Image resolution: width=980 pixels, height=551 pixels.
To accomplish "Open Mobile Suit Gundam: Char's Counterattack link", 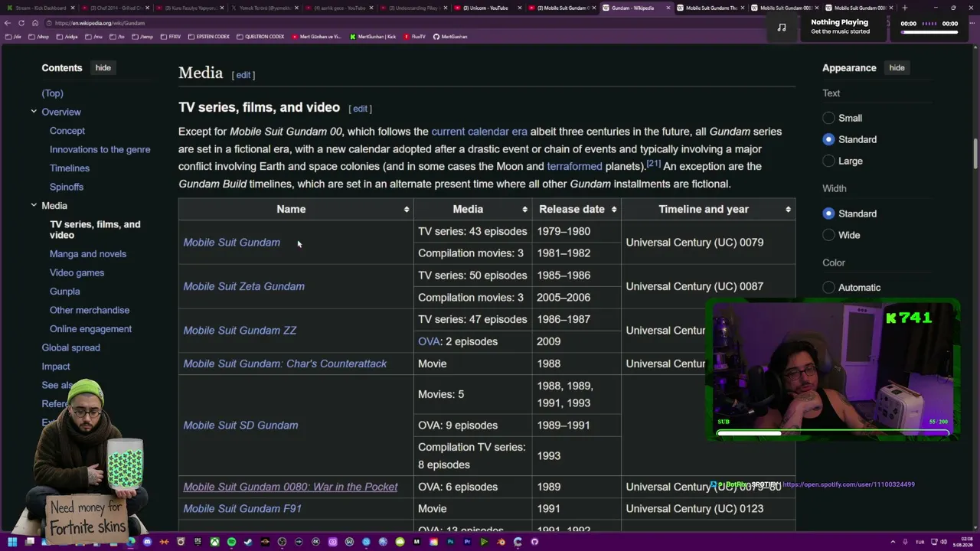I will coord(285,364).
